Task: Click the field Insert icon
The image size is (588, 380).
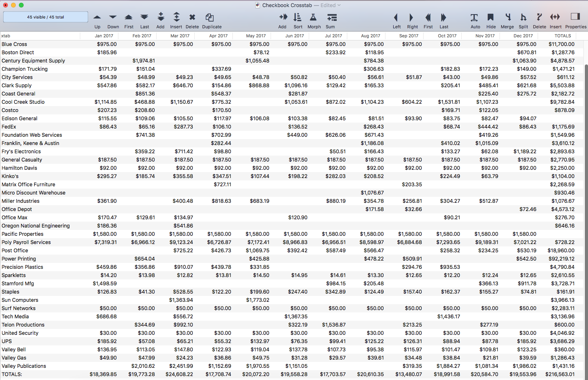Action: [x=555, y=17]
